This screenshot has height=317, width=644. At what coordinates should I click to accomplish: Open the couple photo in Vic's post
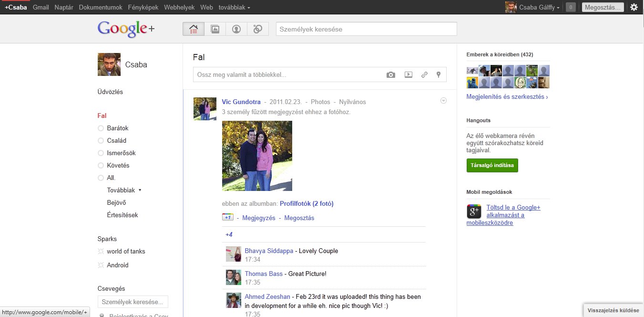(257, 156)
